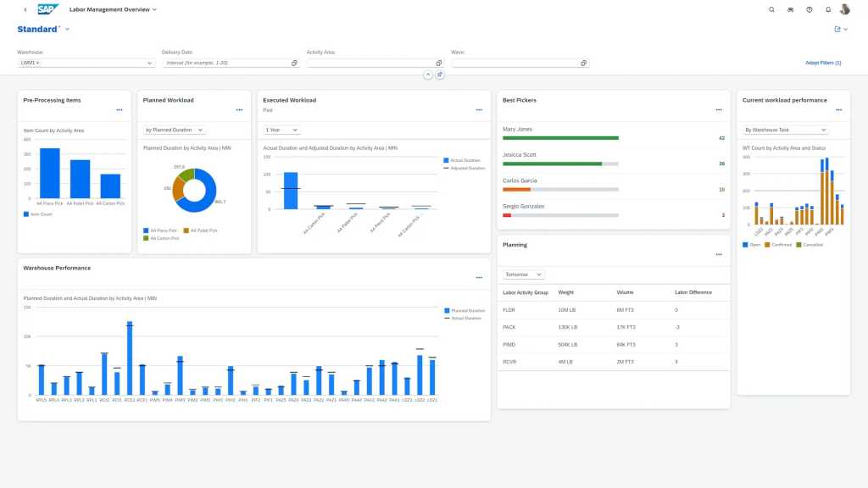Go back using the header back arrow

coord(25,9)
